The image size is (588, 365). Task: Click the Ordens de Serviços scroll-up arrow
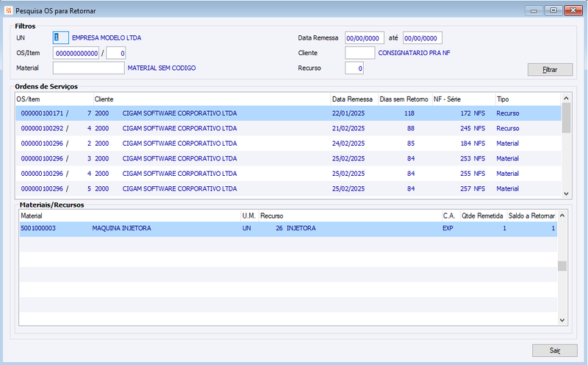[566, 98]
